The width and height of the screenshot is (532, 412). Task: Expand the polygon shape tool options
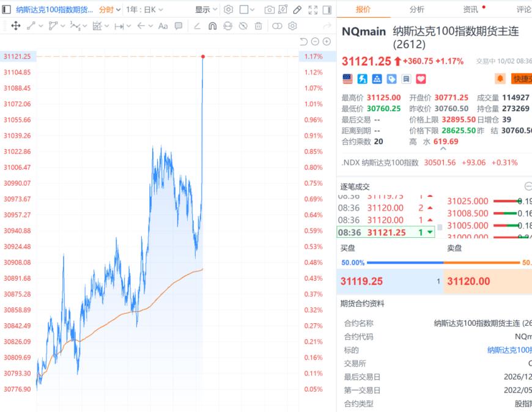[63, 26]
